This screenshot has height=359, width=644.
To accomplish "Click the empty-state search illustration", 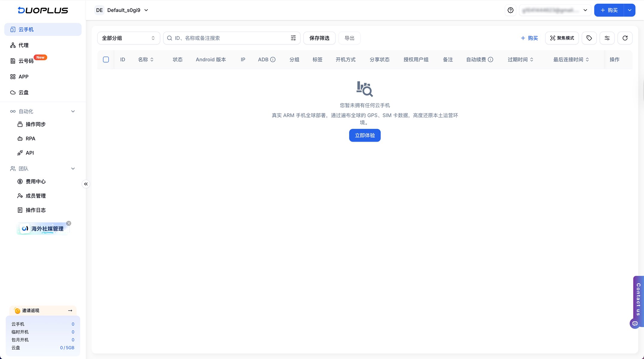I will point(365,89).
